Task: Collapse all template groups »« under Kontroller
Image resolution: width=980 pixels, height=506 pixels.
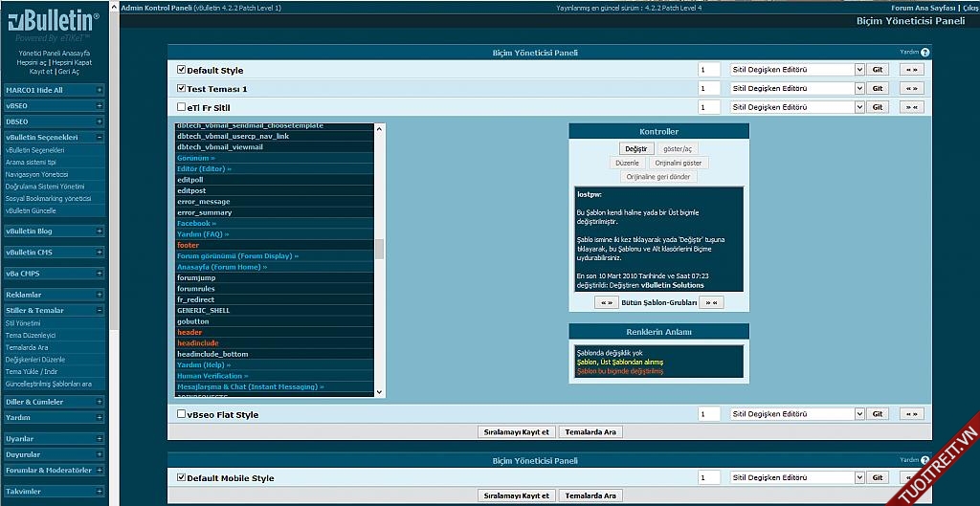Action: [x=710, y=302]
